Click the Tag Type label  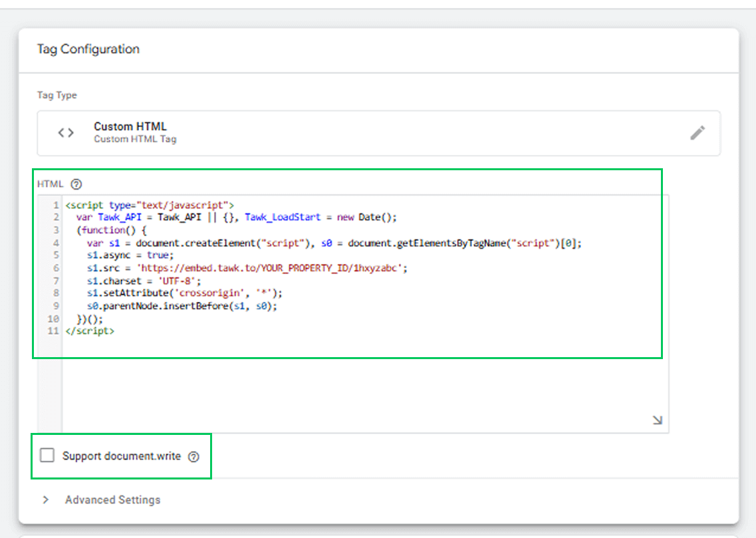point(57,95)
